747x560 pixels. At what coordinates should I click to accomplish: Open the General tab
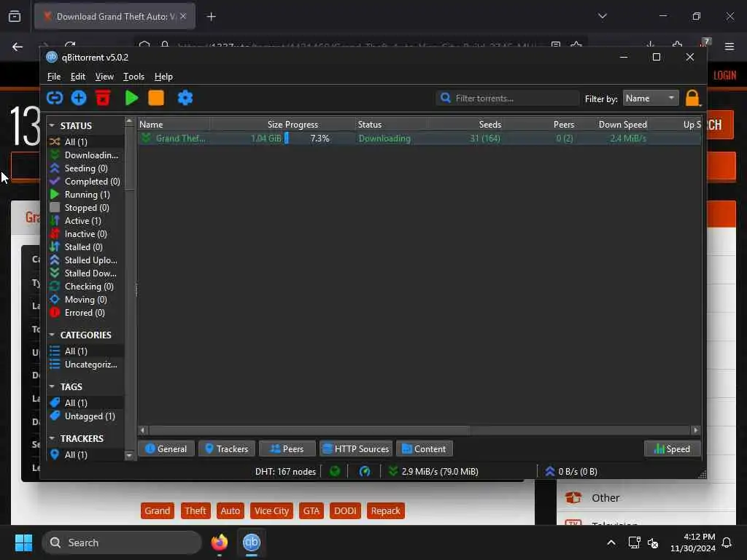click(166, 448)
